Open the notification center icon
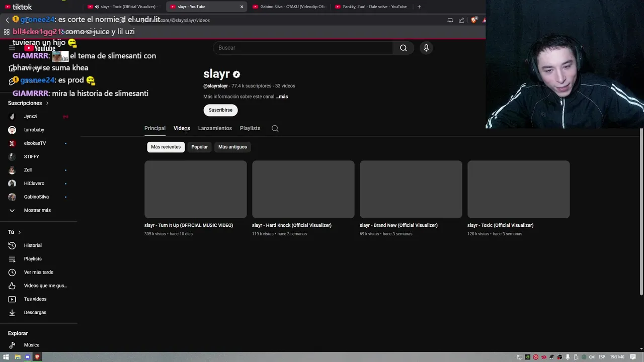The width and height of the screenshot is (644, 362). [x=633, y=357]
